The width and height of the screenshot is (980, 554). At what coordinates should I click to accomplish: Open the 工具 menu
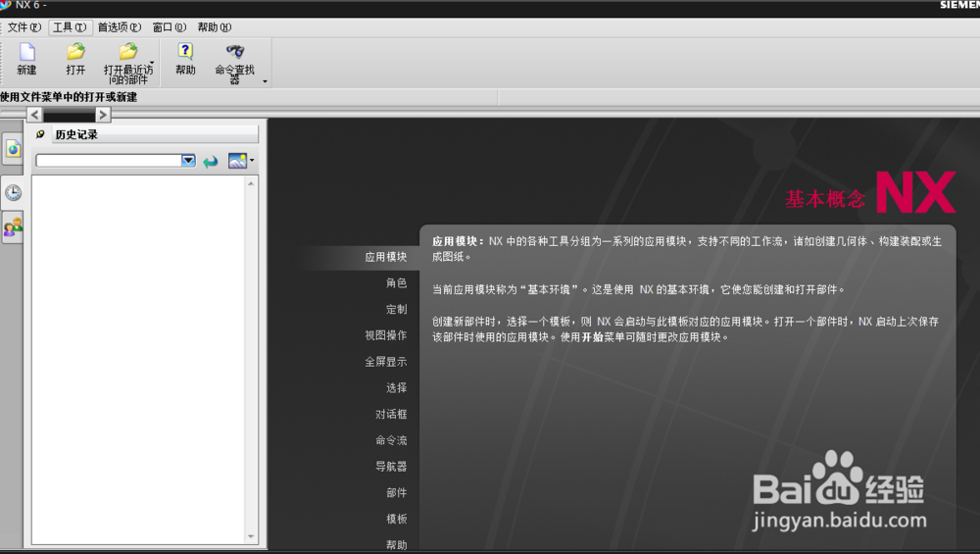(x=70, y=27)
